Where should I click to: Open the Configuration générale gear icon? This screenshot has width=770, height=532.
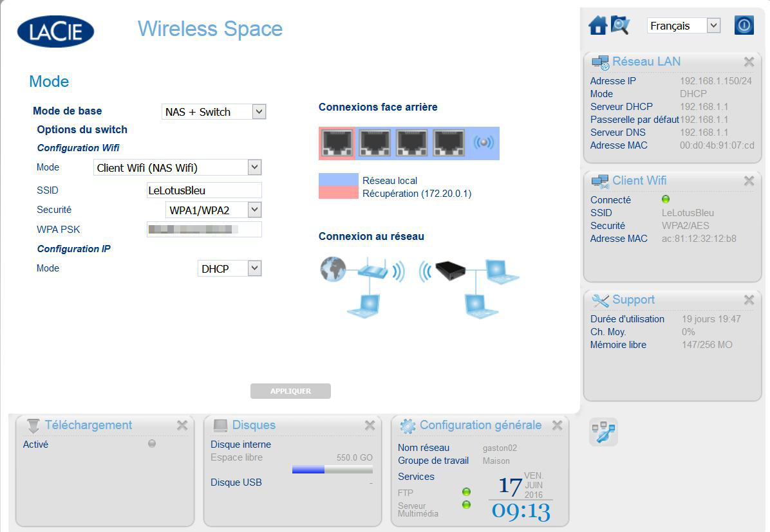point(408,426)
